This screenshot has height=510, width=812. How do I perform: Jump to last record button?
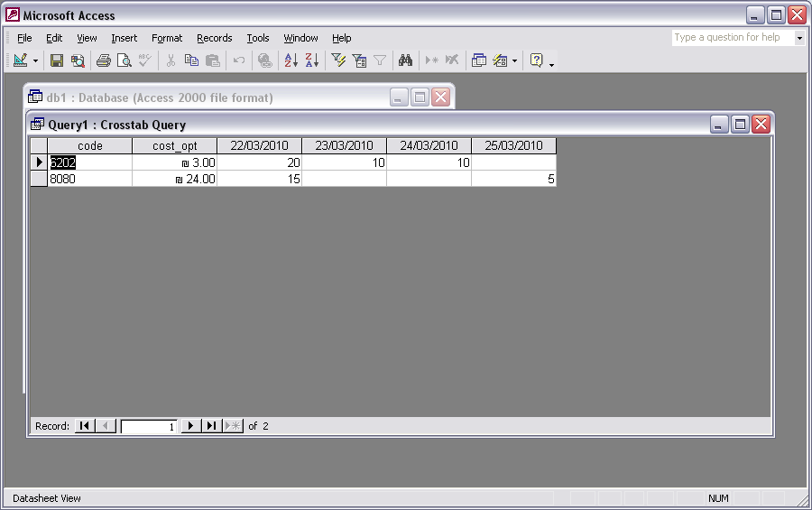212,426
